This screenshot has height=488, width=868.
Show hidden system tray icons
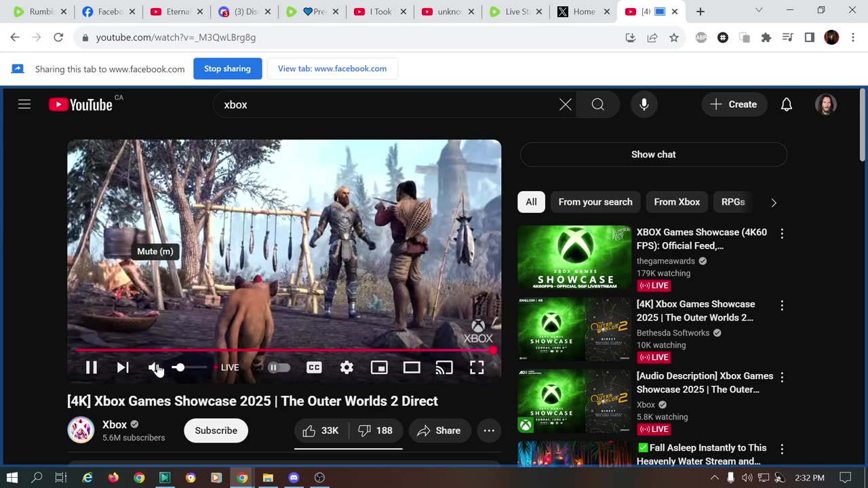(x=714, y=477)
